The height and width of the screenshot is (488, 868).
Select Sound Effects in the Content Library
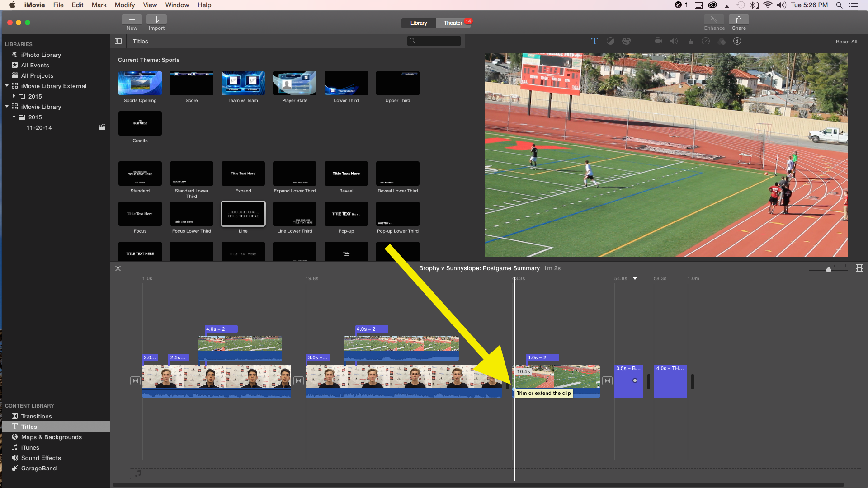tap(41, 458)
